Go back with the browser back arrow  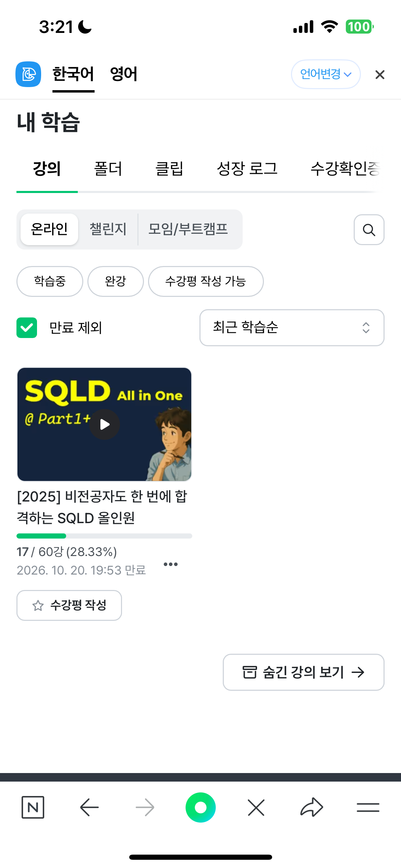click(89, 807)
